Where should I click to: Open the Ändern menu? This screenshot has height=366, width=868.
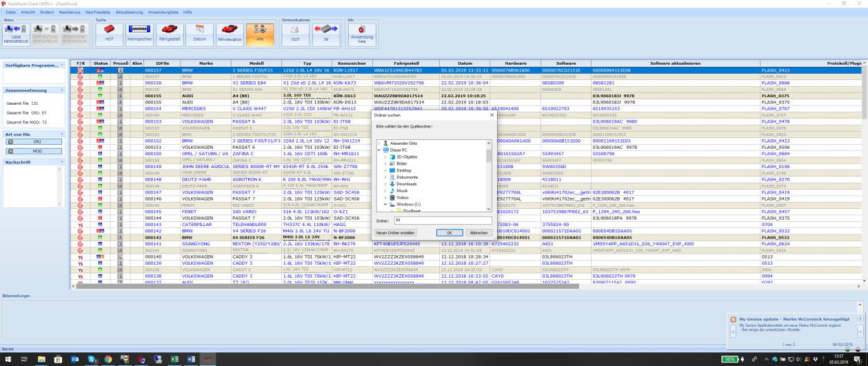coord(48,12)
